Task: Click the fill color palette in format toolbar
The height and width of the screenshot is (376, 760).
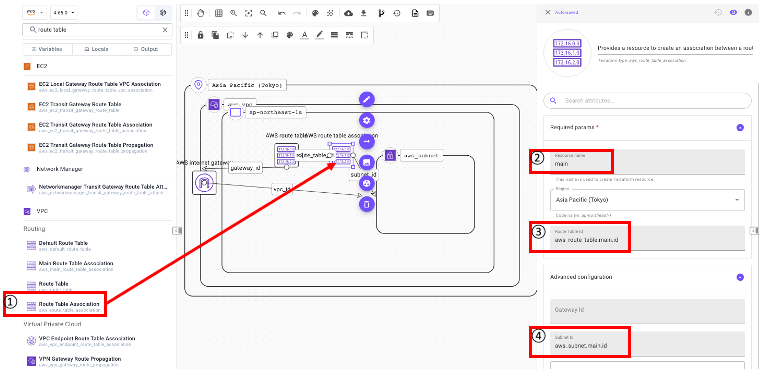Action: pos(290,35)
